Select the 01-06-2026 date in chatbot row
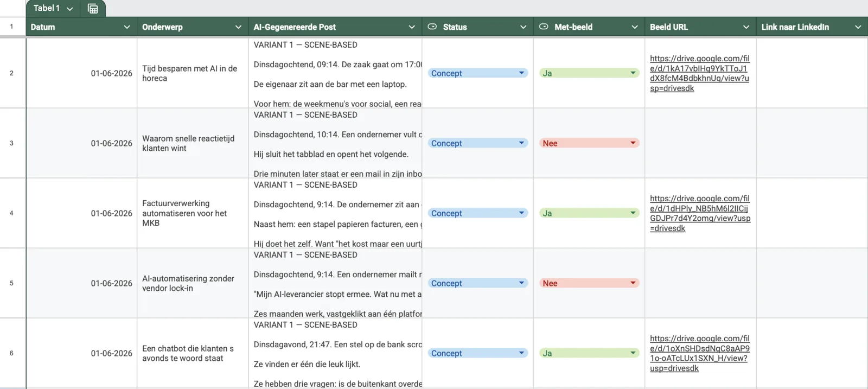Image resolution: width=868 pixels, height=389 pixels. pyautogui.click(x=81, y=353)
